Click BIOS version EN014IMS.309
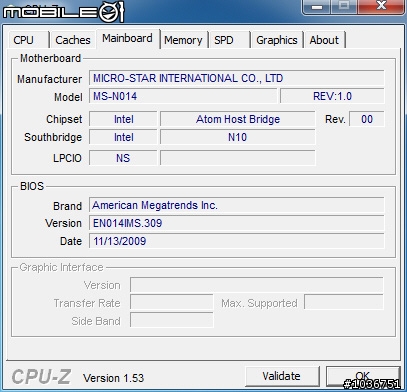This screenshot has height=392, width=407. 236,223
